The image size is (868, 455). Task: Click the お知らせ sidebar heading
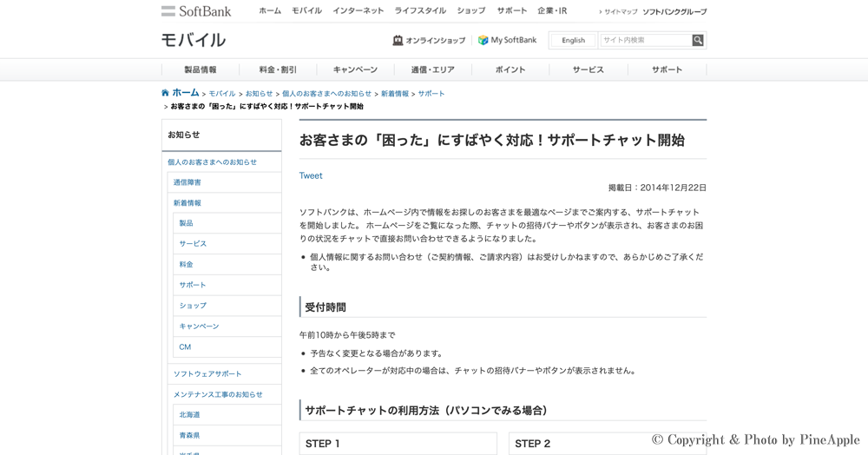[x=184, y=135]
